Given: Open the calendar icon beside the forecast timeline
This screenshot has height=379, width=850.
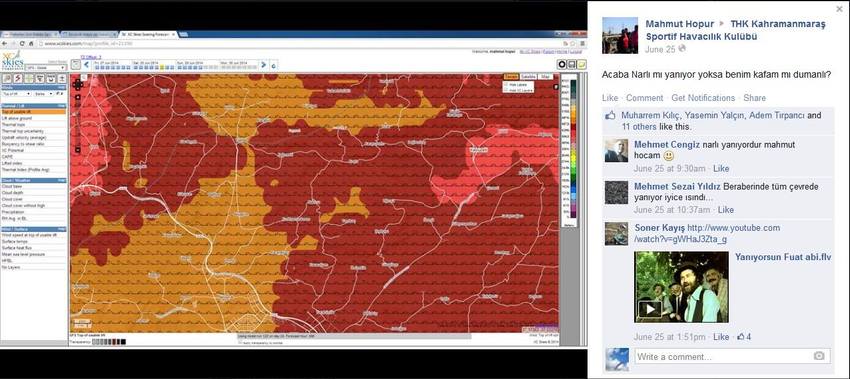Looking at the screenshot, I should (x=76, y=65).
